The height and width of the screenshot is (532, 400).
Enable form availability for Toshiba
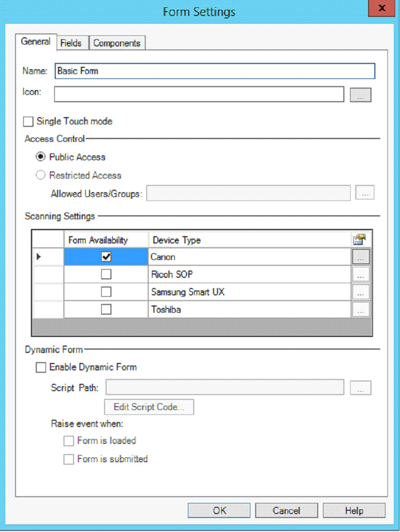(106, 309)
